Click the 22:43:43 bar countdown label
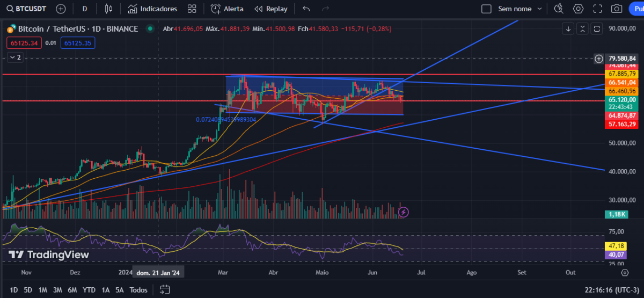 [x=622, y=107]
